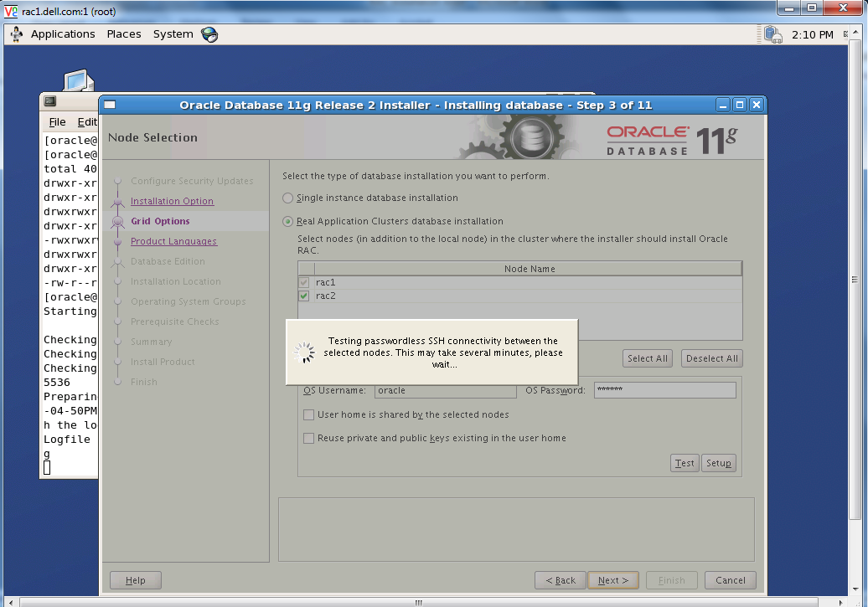Click the OS Password input field
Image resolution: width=868 pixels, height=607 pixels.
click(665, 390)
